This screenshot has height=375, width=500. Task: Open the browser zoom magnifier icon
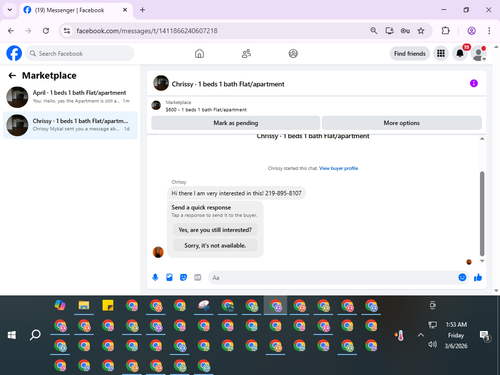[374, 31]
